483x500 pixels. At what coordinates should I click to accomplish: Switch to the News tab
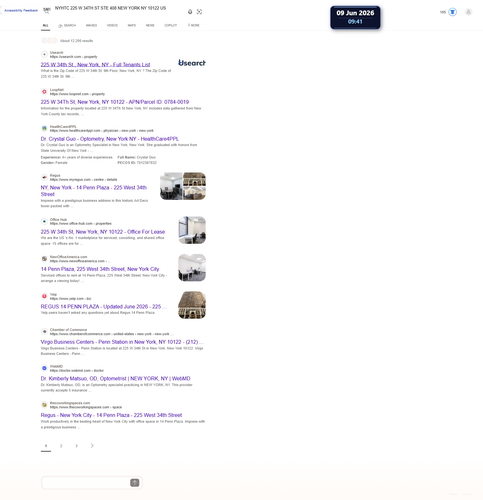[150, 25]
